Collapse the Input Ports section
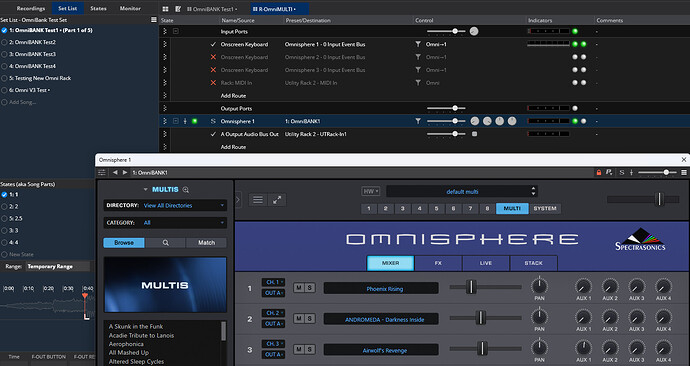 pos(176,32)
